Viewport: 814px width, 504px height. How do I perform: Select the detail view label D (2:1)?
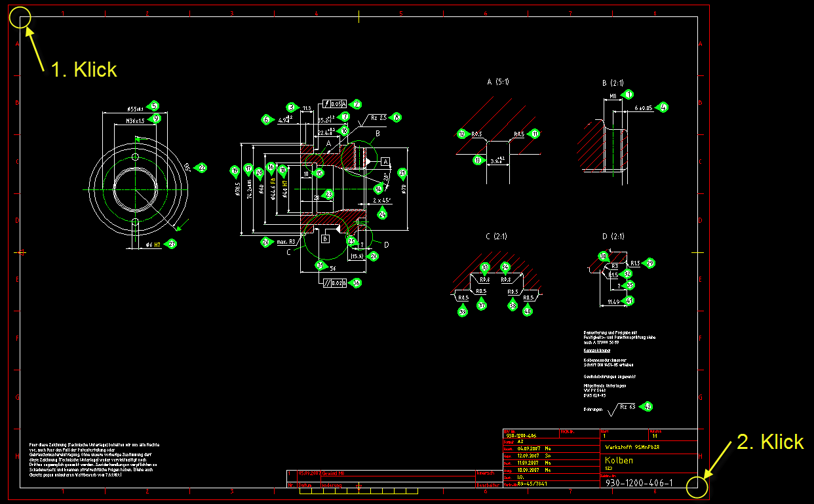point(613,236)
